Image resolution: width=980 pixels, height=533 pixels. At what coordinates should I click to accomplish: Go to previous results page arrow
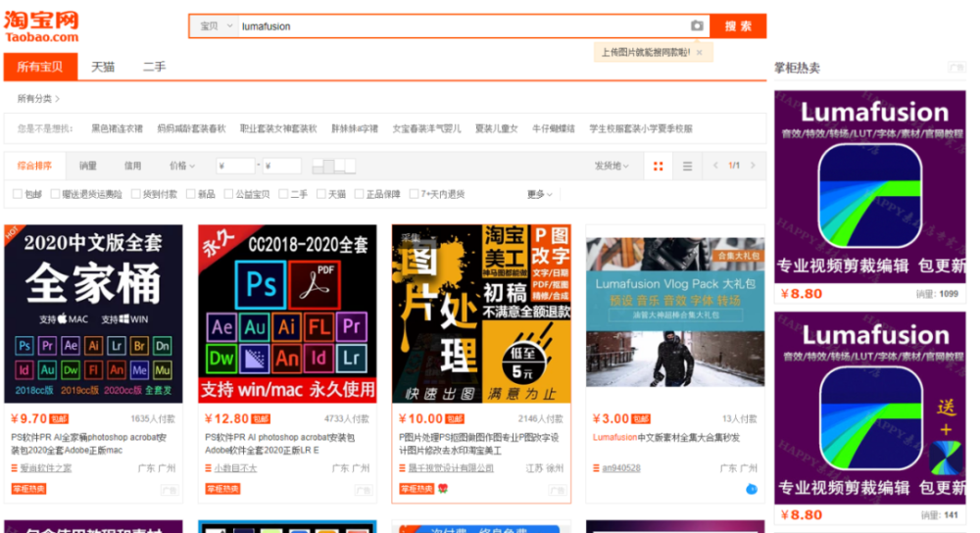(x=715, y=166)
